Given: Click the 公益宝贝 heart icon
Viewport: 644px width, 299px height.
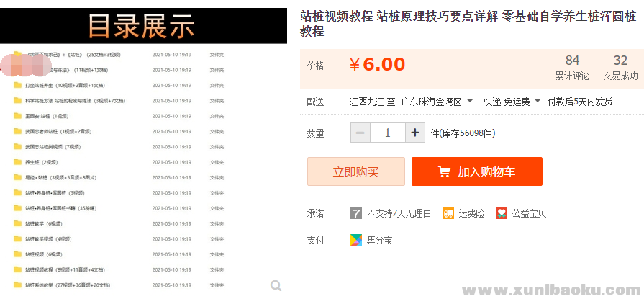Looking at the screenshot, I should click(x=502, y=213).
